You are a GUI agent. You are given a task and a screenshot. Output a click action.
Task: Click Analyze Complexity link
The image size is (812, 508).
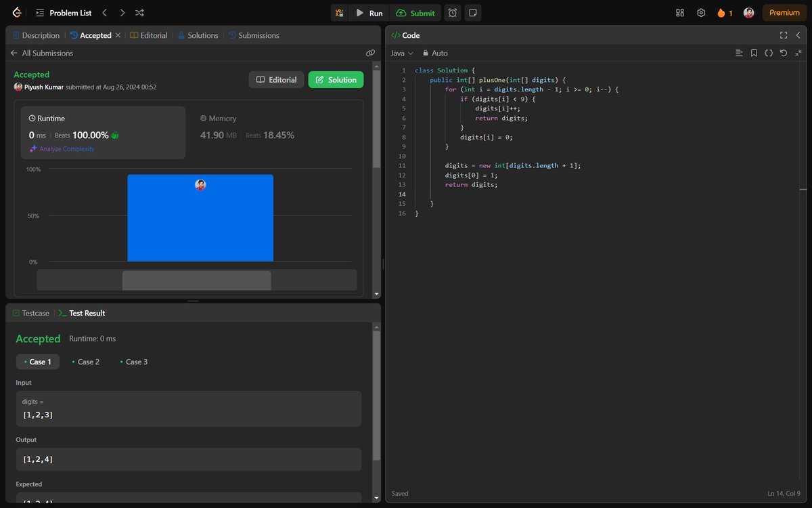(62, 149)
